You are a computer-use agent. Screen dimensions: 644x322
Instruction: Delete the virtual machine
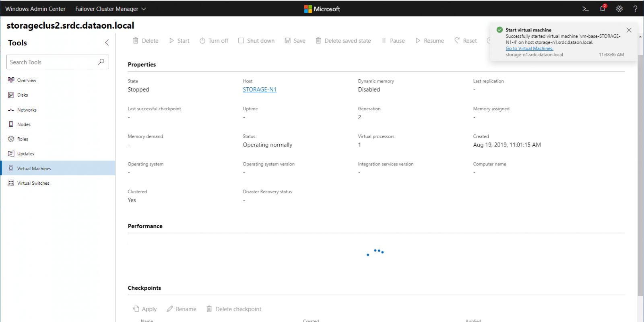tap(146, 41)
